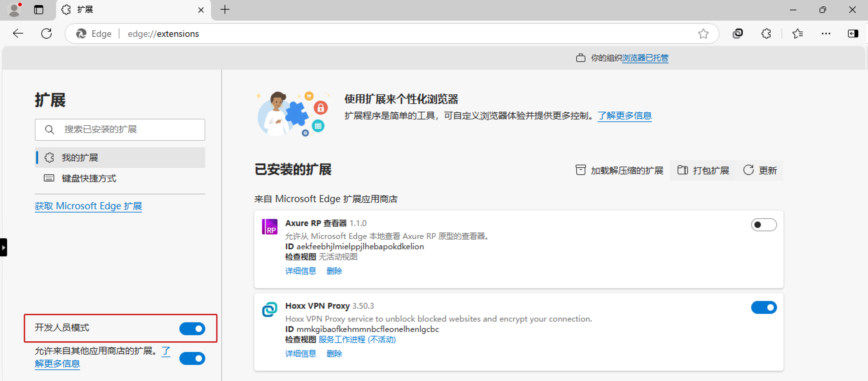Image resolution: width=868 pixels, height=381 pixels.
Task: Click 打包扩展 button
Action: coord(704,170)
